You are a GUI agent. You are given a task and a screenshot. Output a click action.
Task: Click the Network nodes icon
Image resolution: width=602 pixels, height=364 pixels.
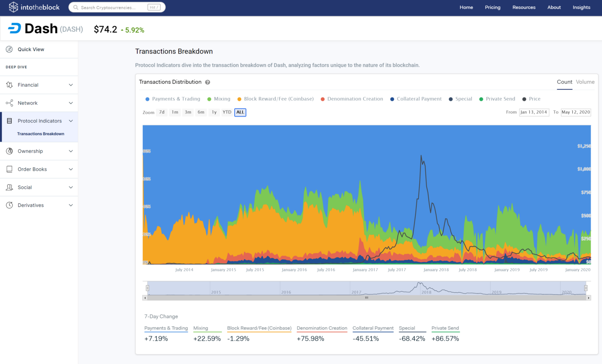pyautogui.click(x=9, y=103)
